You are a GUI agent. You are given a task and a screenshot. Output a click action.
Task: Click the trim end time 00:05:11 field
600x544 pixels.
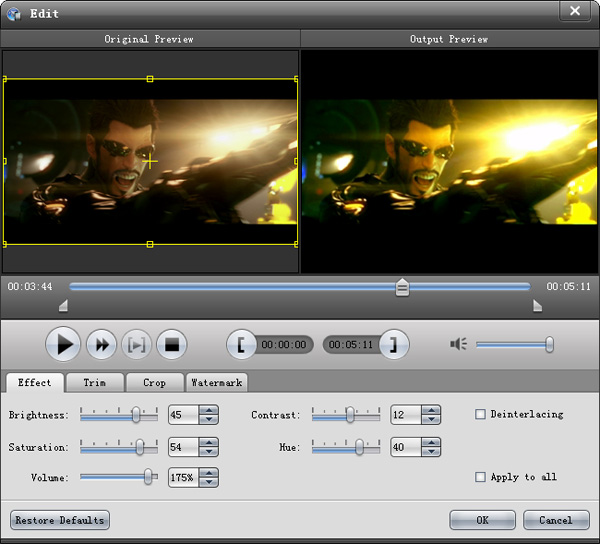[351, 345]
